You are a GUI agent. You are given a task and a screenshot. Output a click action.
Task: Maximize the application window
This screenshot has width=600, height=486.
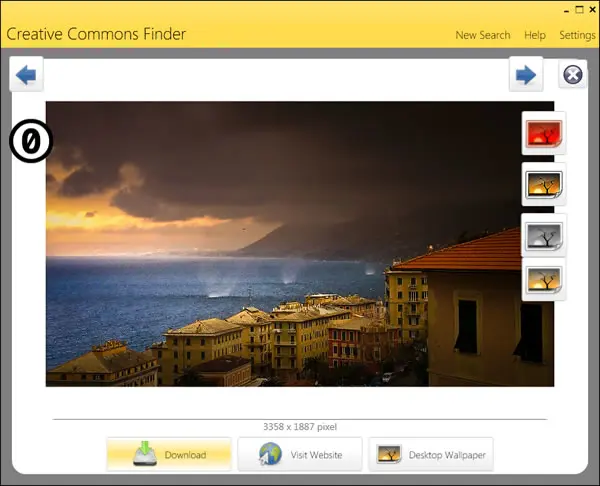pos(579,10)
